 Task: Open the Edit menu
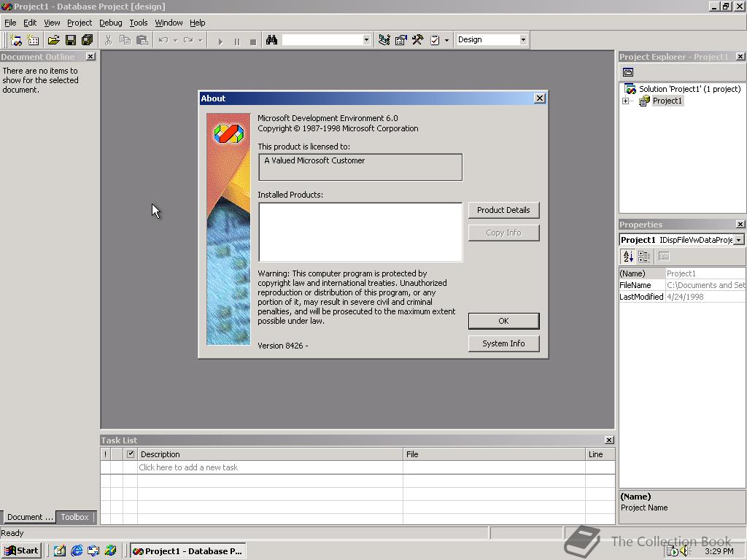click(x=30, y=23)
